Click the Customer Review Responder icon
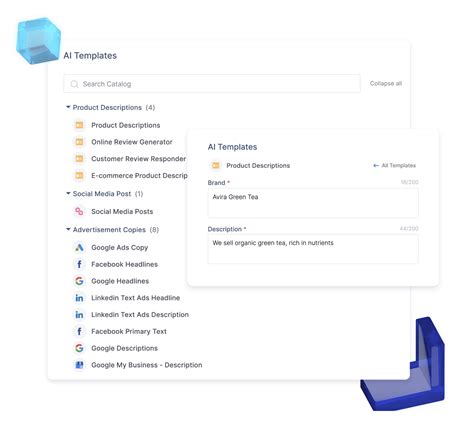Viewport: 474px width, 435px height. (x=79, y=159)
